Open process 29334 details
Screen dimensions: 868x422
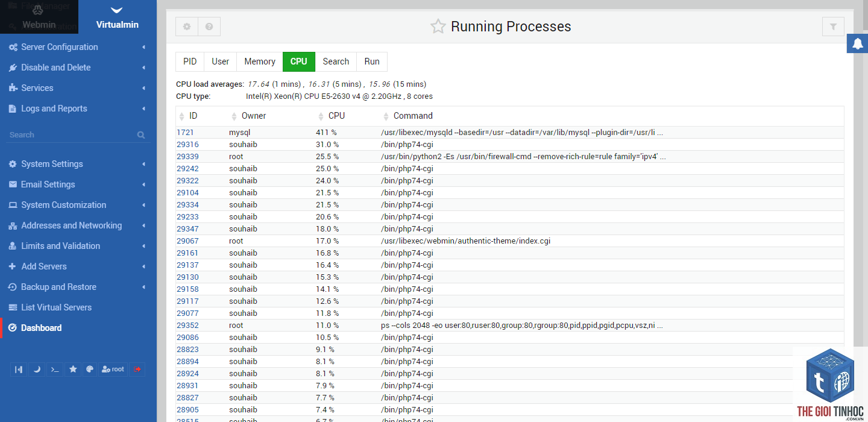[x=187, y=205]
